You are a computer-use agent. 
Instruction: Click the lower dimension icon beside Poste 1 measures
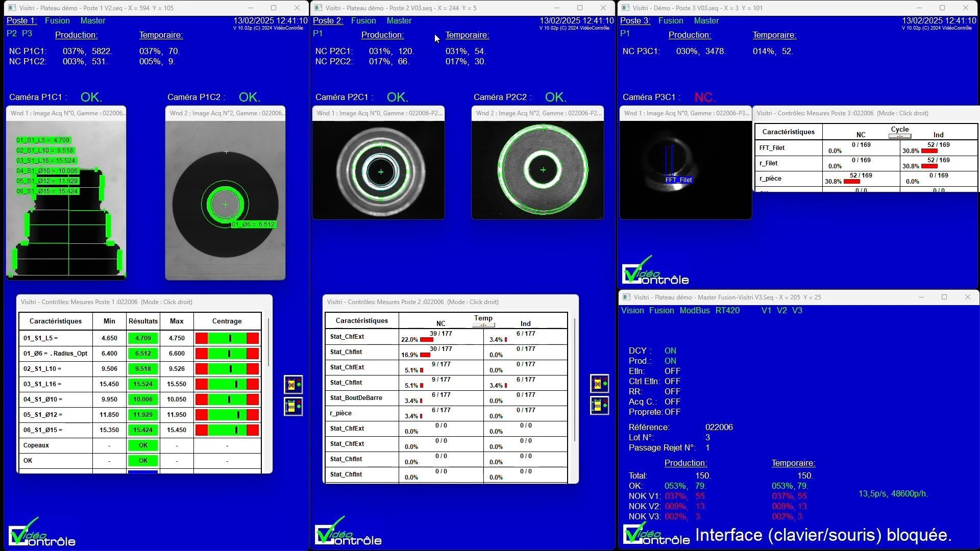point(293,406)
